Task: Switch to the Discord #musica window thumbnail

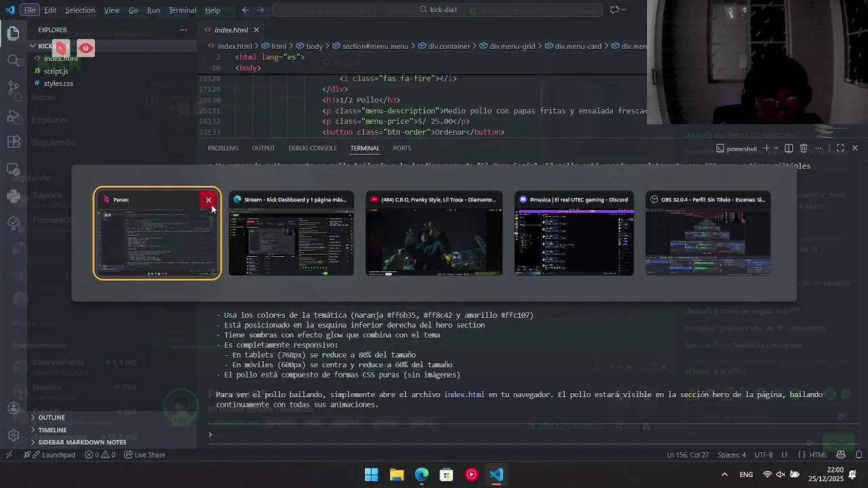Action: (x=574, y=233)
